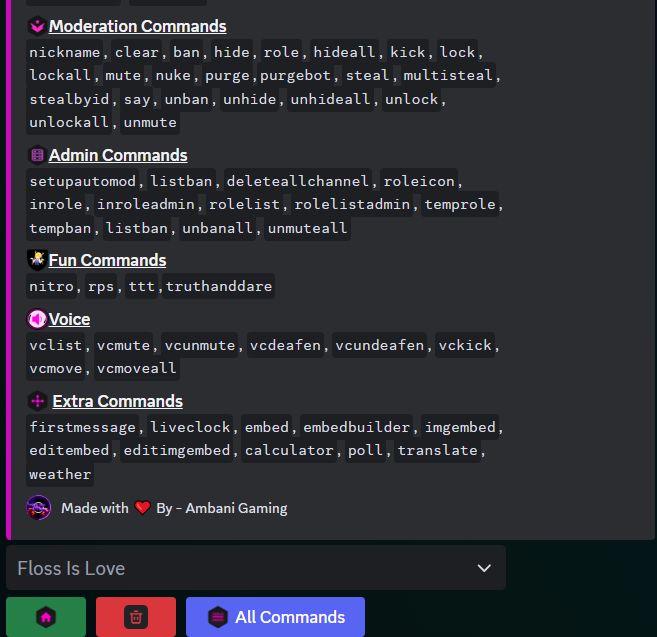Click the Extra Commands cross-arrows icon
Viewport: 657px width, 637px height.
[x=38, y=401]
